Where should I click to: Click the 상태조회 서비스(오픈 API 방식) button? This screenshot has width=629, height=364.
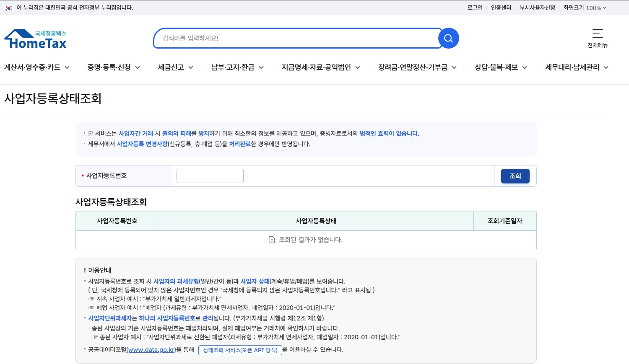240,350
